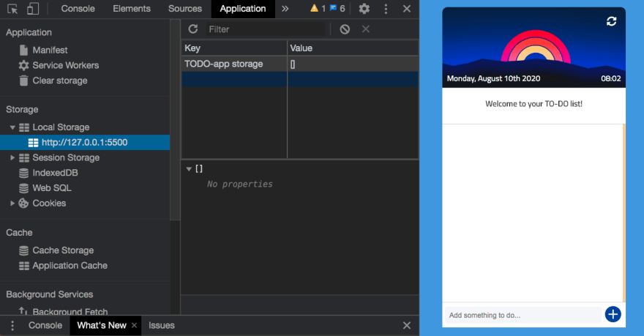Expand the Cookies tree node
Screen dimensions: 644x336
tap(12, 204)
